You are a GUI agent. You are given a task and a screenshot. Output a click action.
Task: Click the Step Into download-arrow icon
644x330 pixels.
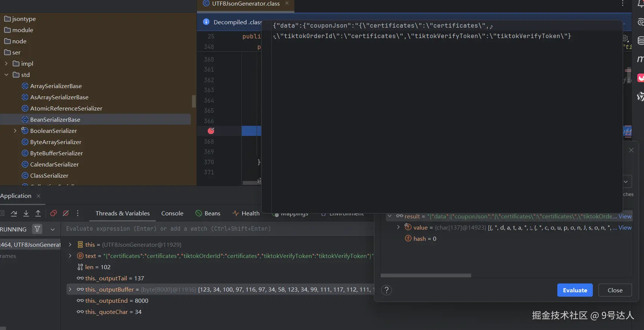pyautogui.click(x=26, y=213)
